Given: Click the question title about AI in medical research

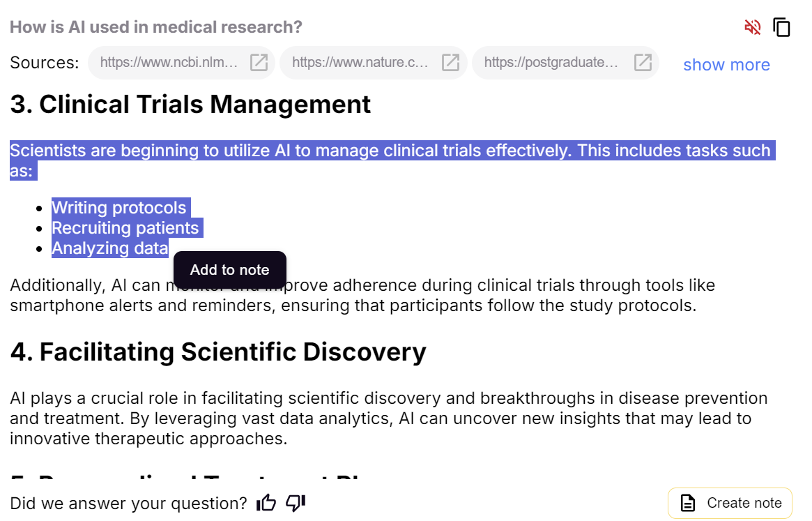Looking at the screenshot, I should (x=156, y=27).
